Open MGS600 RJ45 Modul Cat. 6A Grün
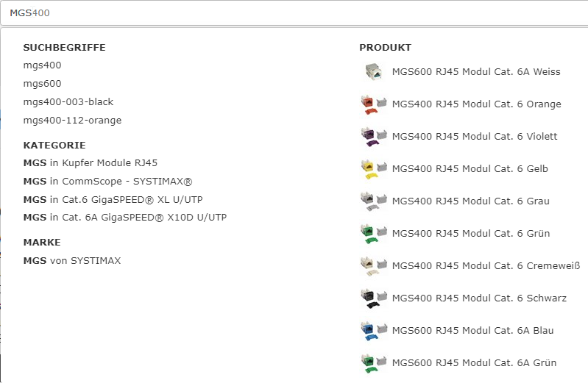The height and width of the screenshot is (383, 588). coord(474,362)
